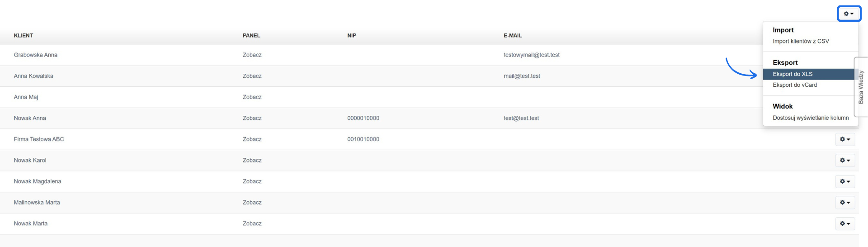Screen dimensions: 868x247
Task: Open client Nowak Anna
Action: coord(30,118)
